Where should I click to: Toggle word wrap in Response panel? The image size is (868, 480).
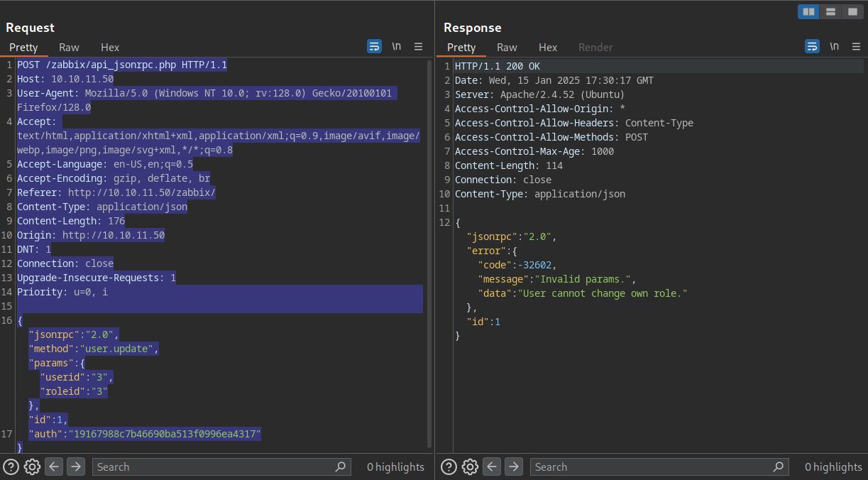(x=812, y=46)
